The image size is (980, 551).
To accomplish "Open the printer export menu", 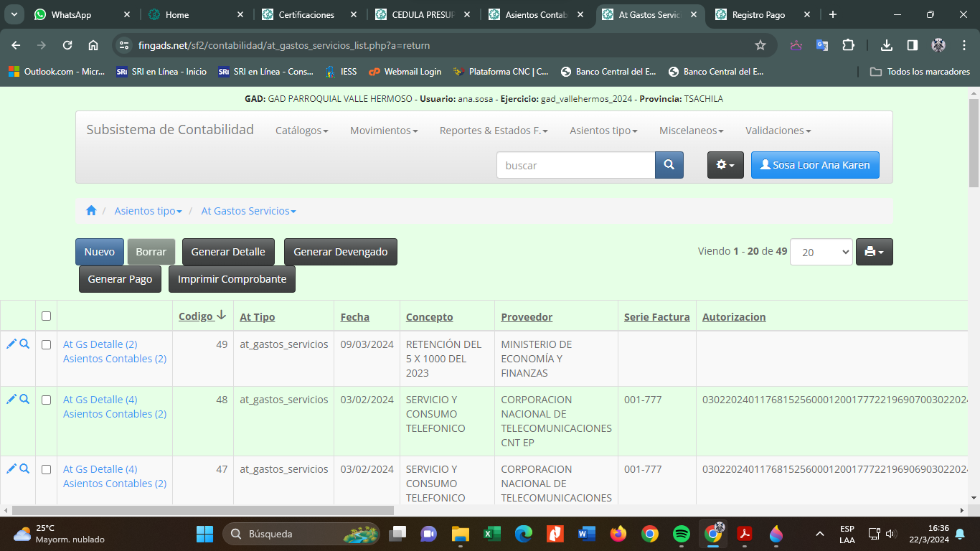I will 874,252.
